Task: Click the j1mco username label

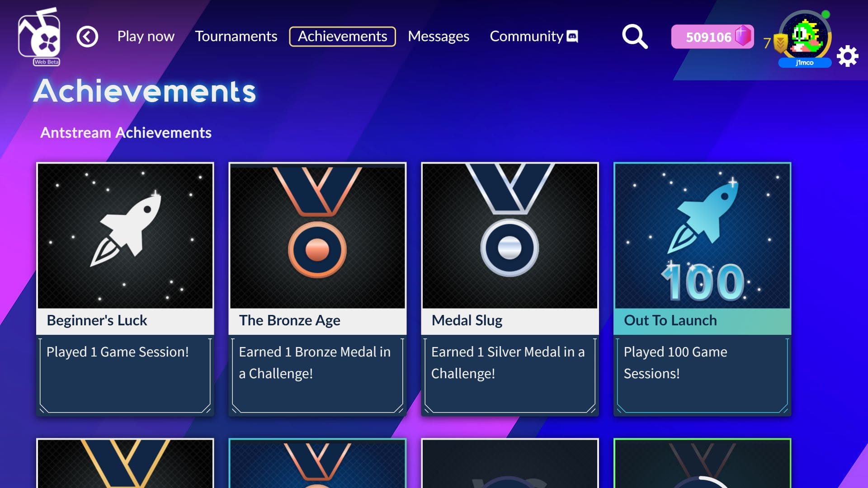Action: pyautogui.click(x=805, y=63)
